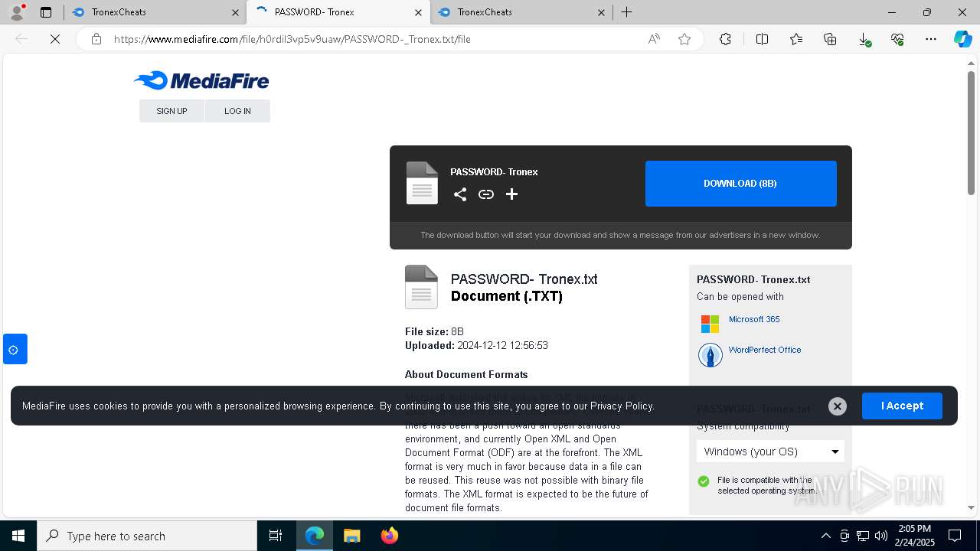This screenshot has width=980, height=551.
Task: Click the scrollbar up arrow
Action: (x=971, y=63)
